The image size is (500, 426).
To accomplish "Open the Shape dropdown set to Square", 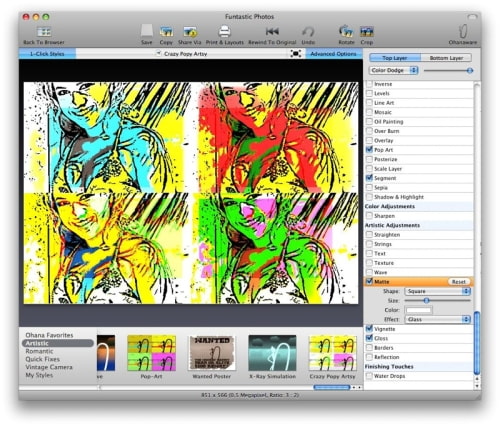I will pyautogui.click(x=437, y=291).
